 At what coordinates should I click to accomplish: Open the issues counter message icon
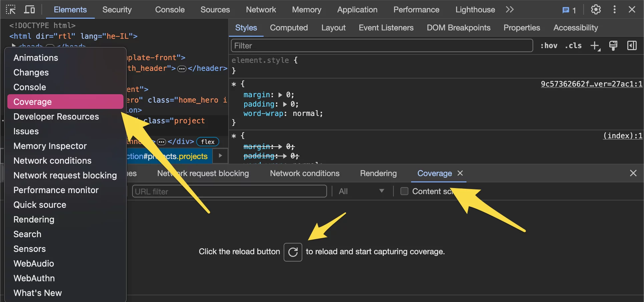click(x=569, y=10)
